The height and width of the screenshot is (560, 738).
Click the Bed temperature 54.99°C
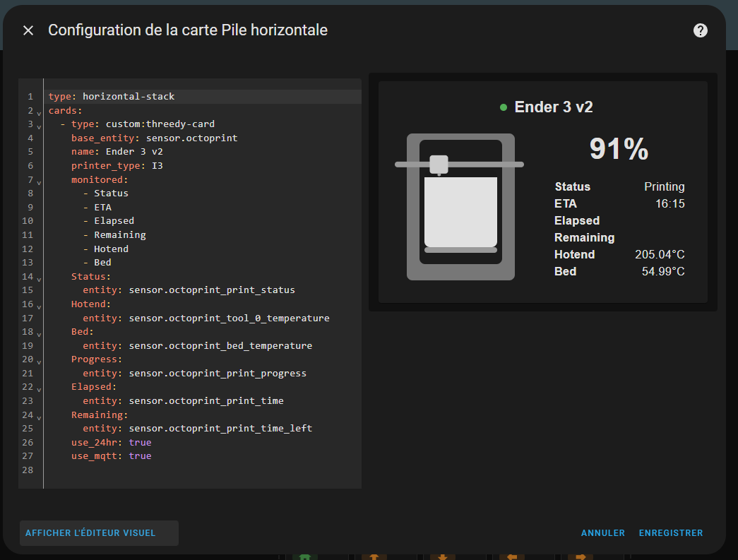pyautogui.click(x=663, y=272)
